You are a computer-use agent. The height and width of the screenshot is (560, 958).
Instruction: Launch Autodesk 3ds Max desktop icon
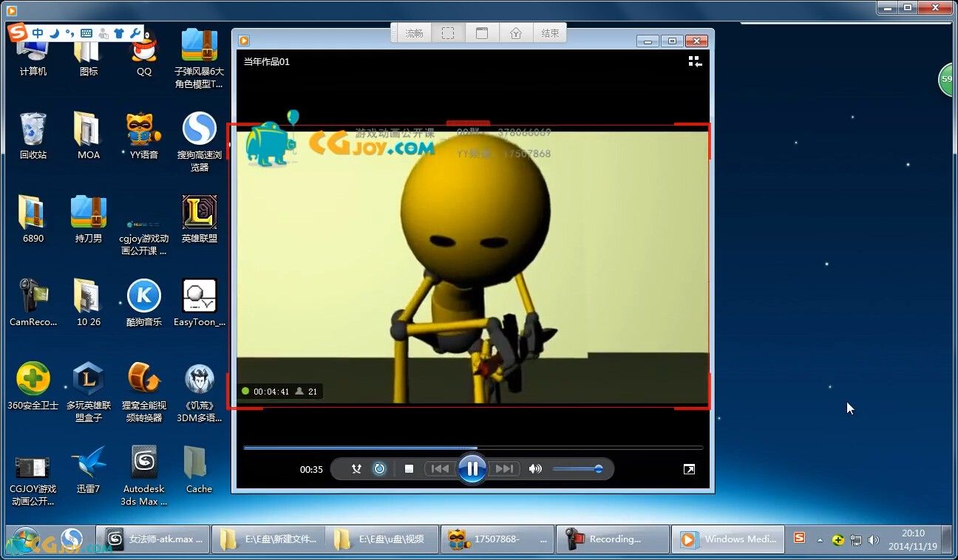(144, 476)
